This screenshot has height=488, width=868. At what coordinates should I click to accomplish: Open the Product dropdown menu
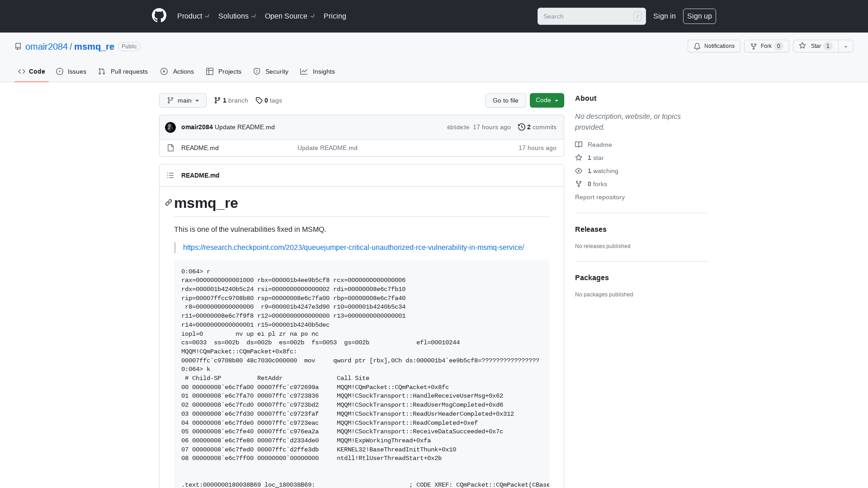coord(193,16)
